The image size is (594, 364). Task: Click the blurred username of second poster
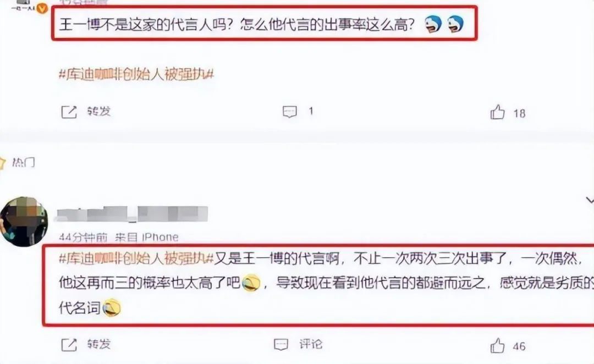[x=132, y=214]
